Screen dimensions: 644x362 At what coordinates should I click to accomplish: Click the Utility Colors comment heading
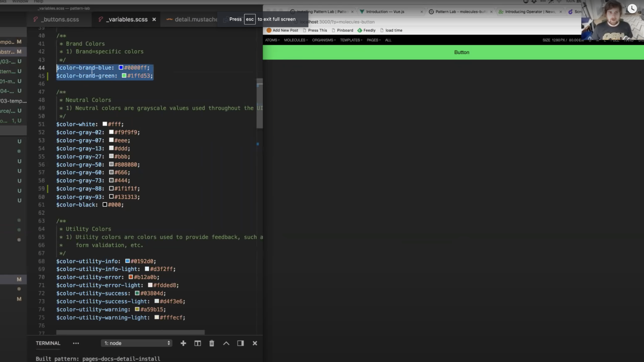click(89, 229)
